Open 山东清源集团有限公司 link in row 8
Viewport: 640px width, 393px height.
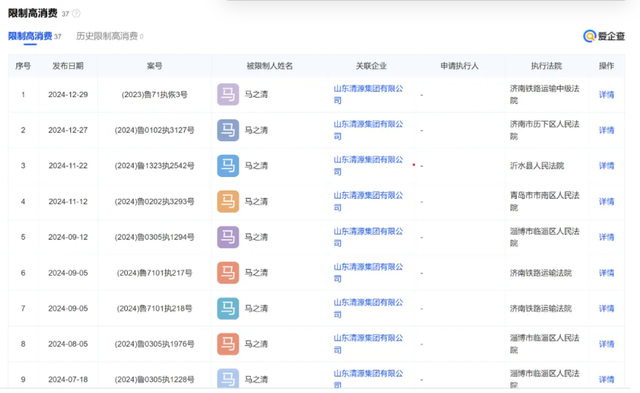[x=368, y=344]
